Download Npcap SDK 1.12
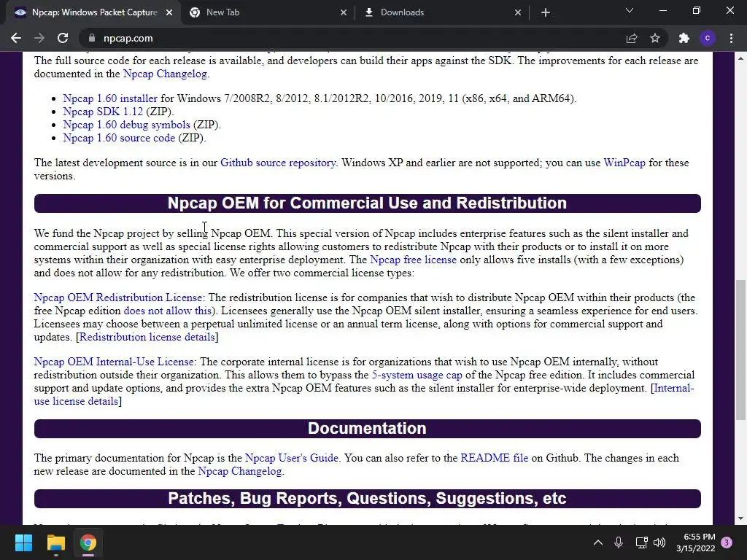The image size is (747, 560). pos(103,112)
